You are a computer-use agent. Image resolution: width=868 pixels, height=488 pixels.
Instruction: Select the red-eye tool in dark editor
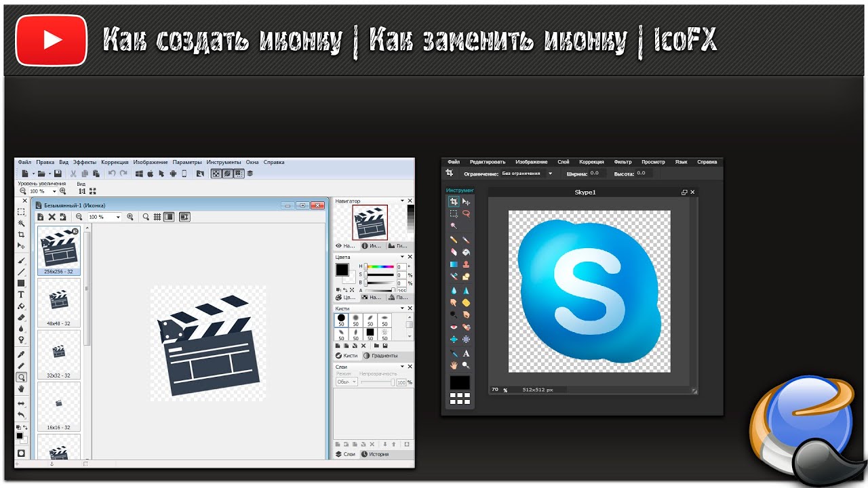[x=454, y=326]
